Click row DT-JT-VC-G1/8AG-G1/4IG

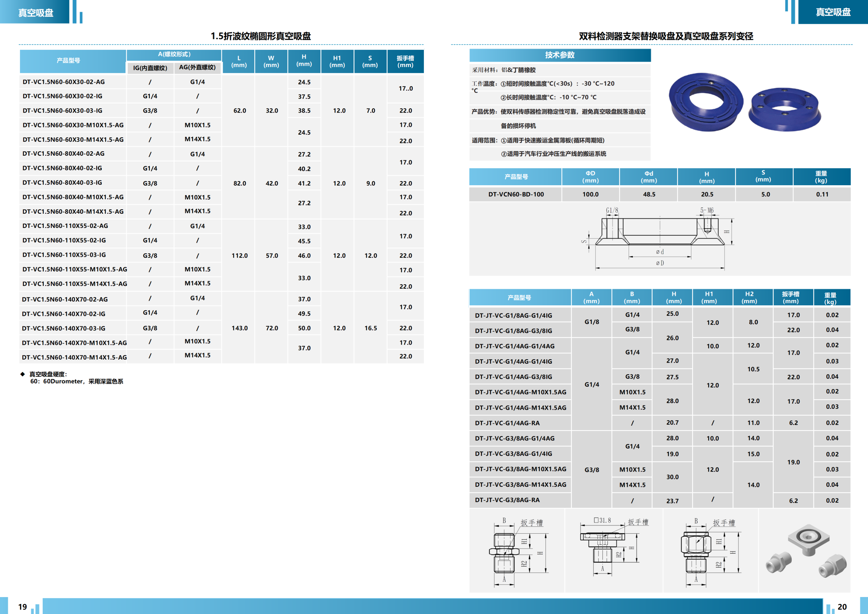click(660, 315)
